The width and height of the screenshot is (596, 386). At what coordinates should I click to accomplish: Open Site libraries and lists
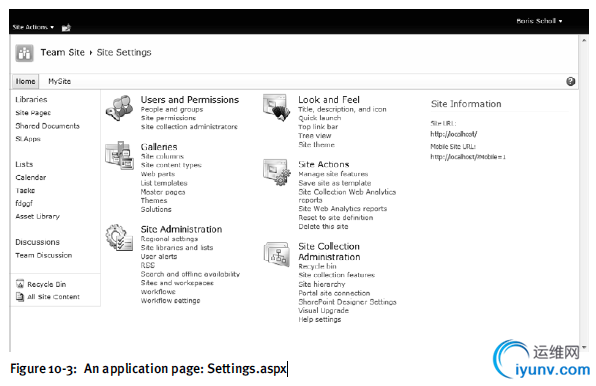click(177, 248)
